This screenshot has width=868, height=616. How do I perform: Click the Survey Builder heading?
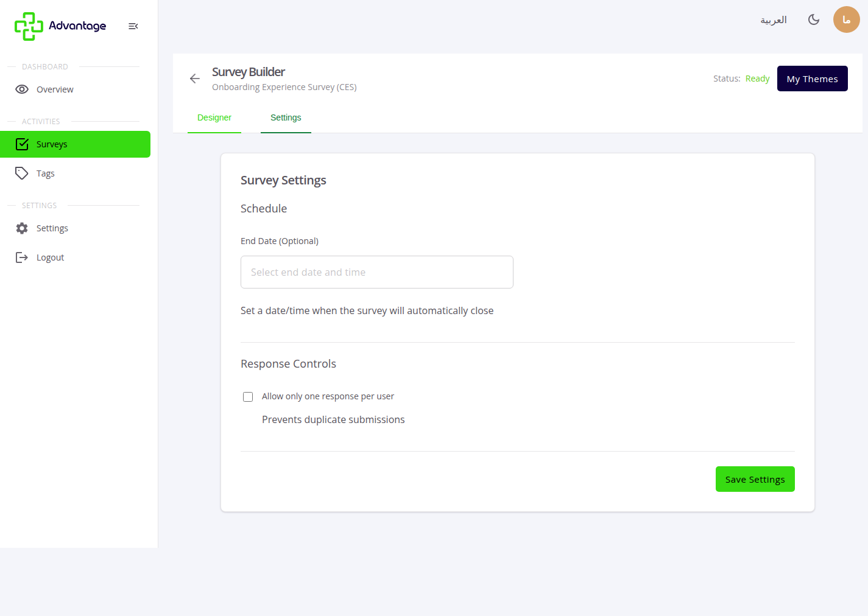(249, 72)
